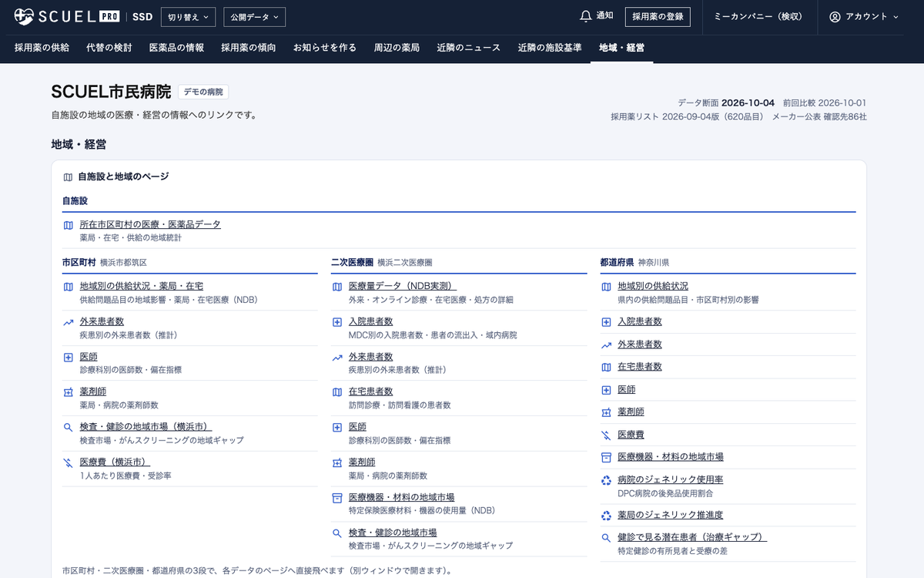Open the 切り替え dropdown
Viewport: 924px width, 578px height.
[189, 17]
